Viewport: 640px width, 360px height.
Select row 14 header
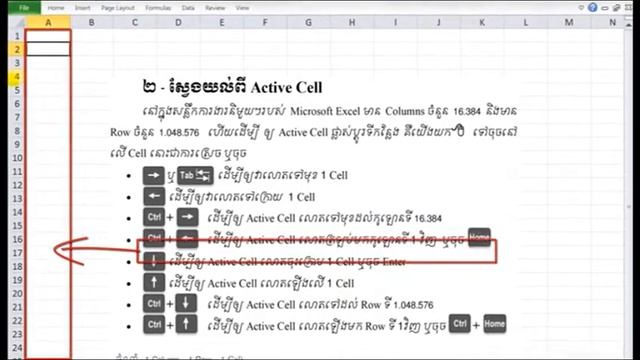(17, 212)
